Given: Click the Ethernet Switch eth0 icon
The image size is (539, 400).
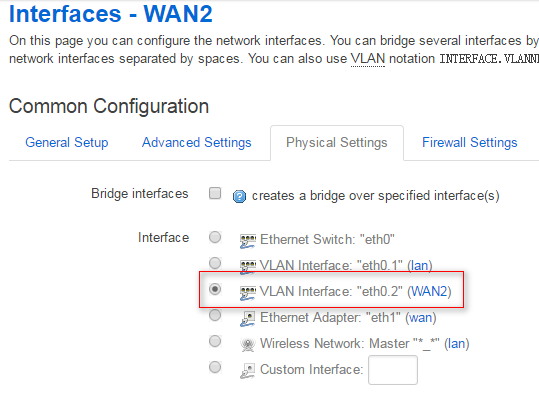Looking at the screenshot, I should 248,241.
